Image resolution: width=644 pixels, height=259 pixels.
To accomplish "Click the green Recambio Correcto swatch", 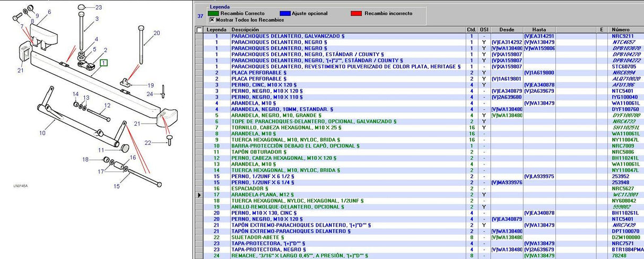I will click(x=213, y=13).
